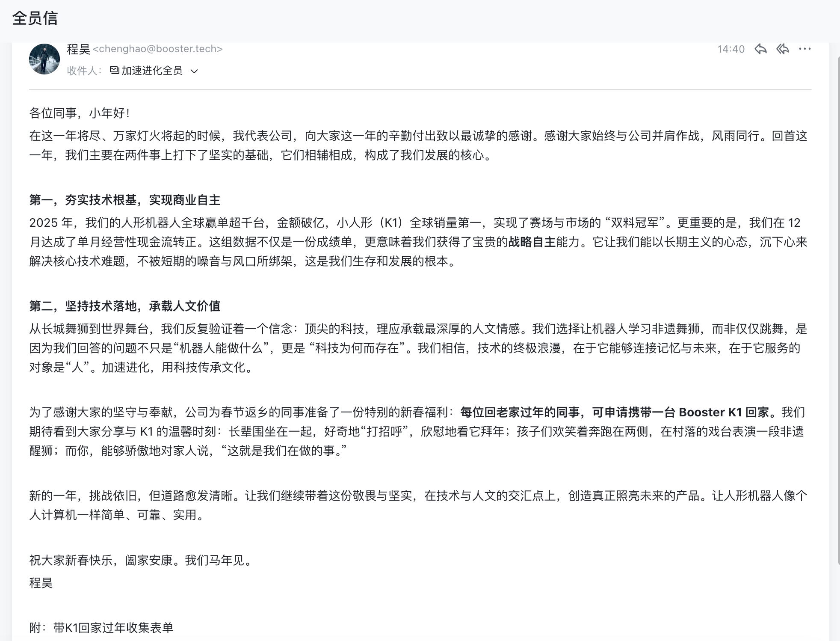Click the Reply All double-arrow icon

(782, 49)
